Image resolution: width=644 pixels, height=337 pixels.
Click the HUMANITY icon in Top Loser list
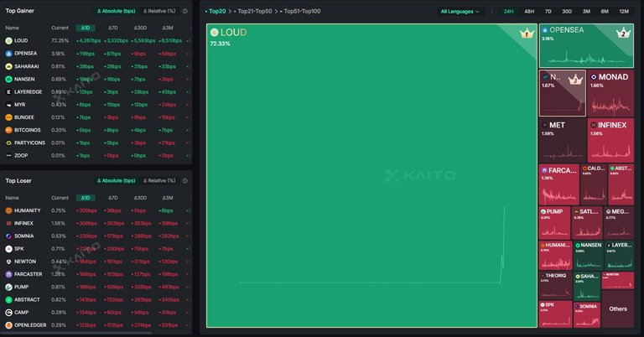(8, 210)
